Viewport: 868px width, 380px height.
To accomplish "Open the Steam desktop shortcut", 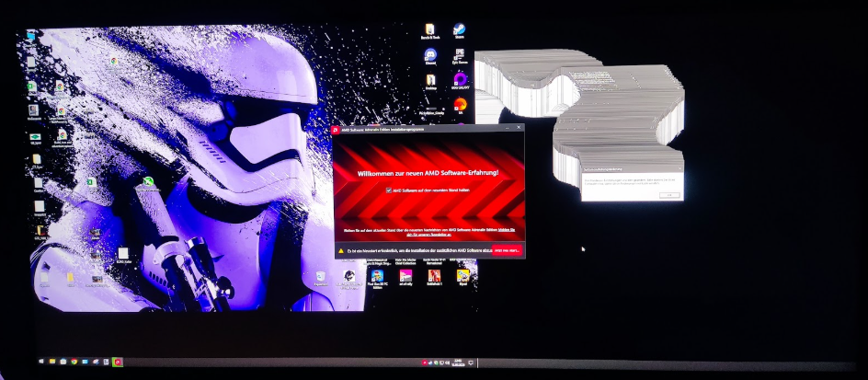I will [459, 30].
